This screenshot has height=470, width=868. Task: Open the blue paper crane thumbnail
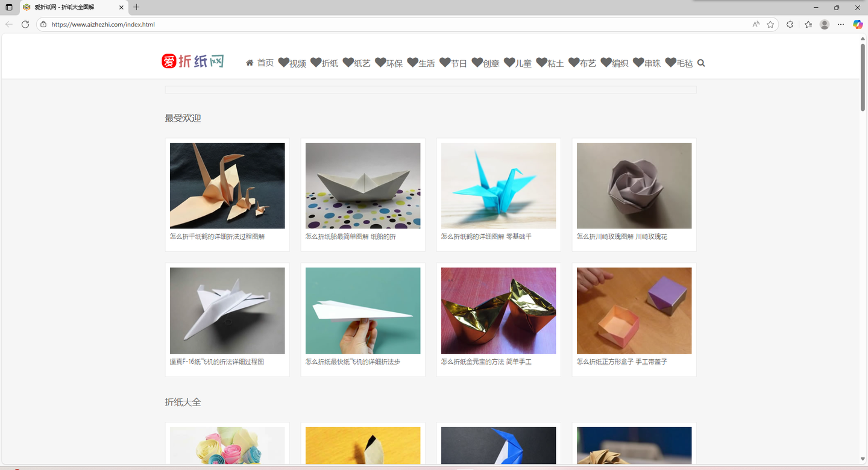tap(498, 186)
